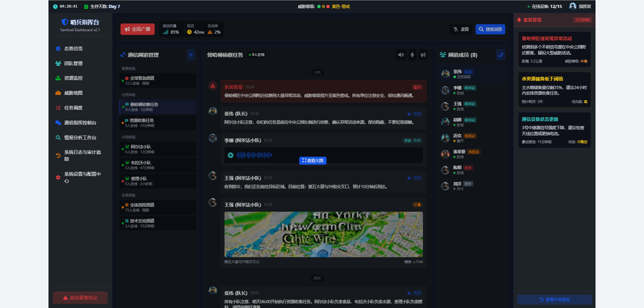This screenshot has width=644, height=308.
Task: Click the red 全局广播 button
Action: [137, 29]
